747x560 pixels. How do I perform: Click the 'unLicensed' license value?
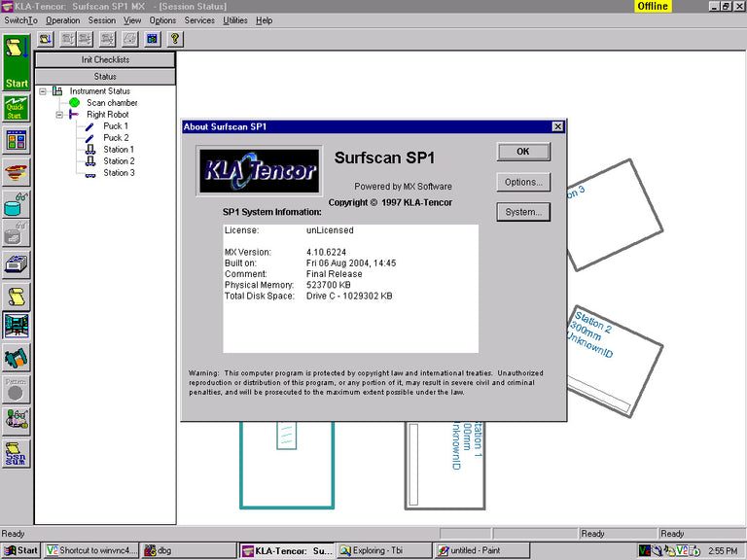pos(330,230)
